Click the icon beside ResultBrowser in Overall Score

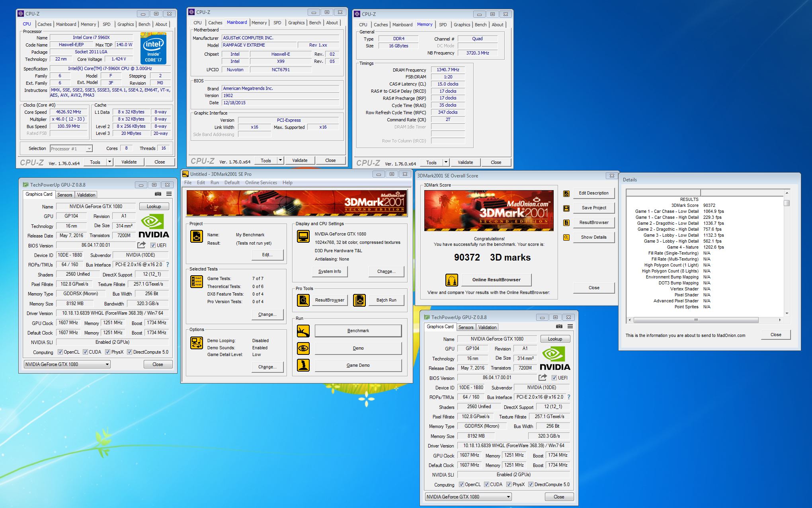566,223
